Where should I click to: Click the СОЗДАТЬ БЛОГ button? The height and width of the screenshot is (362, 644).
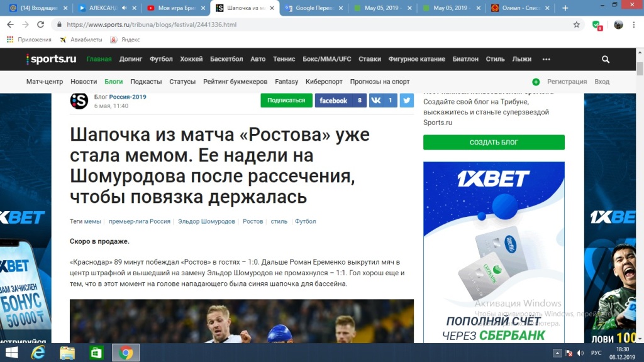[494, 142]
